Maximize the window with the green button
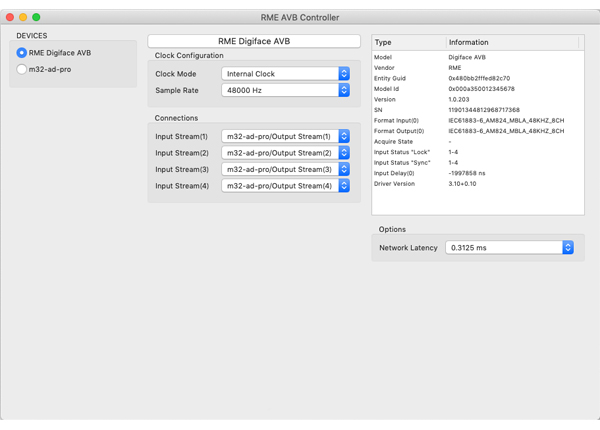 (36, 17)
